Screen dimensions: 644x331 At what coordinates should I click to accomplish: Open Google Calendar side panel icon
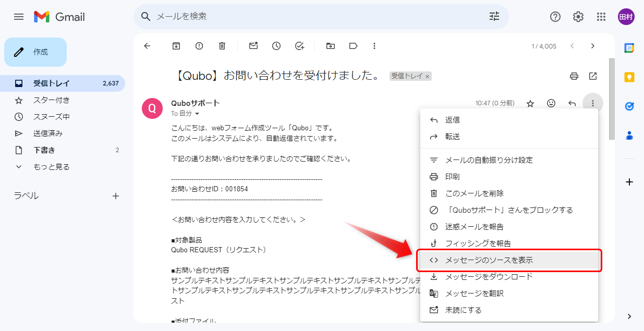(629, 48)
